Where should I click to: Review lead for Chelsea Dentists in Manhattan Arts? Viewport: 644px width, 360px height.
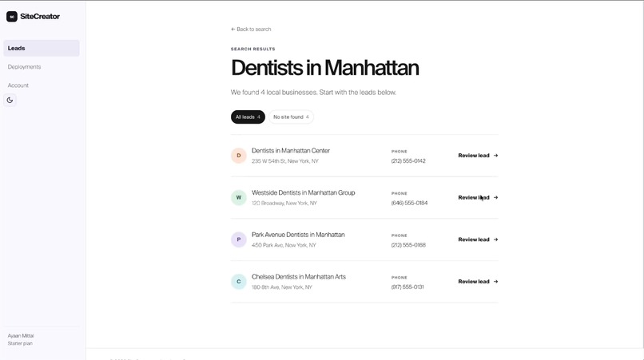(x=478, y=282)
